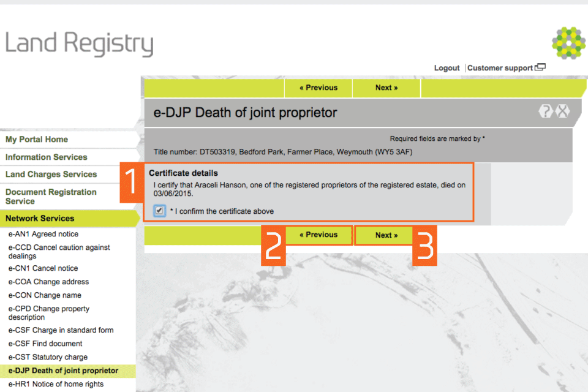Expand Information Services menu section
This screenshot has height=392, width=588.
coord(47,157)
